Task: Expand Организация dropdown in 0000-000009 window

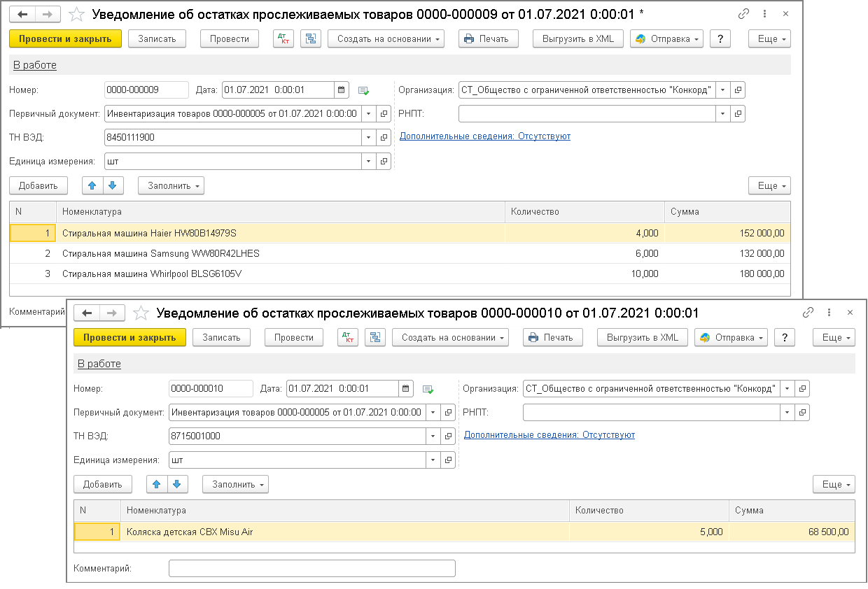Action: point(722,90)
